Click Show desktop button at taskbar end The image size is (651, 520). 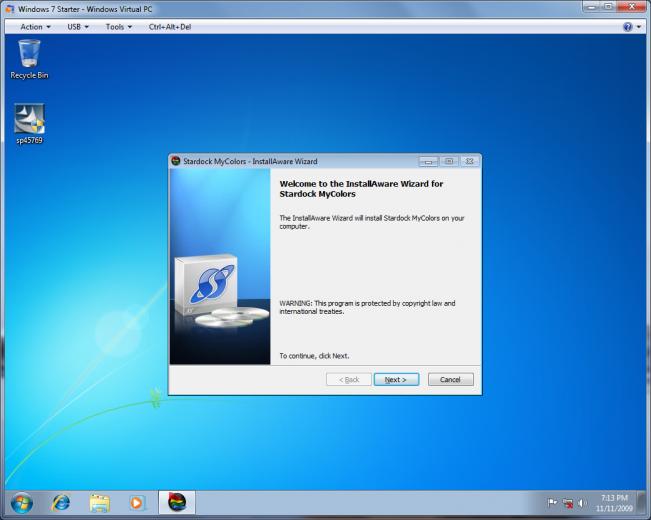pos(642,503)
